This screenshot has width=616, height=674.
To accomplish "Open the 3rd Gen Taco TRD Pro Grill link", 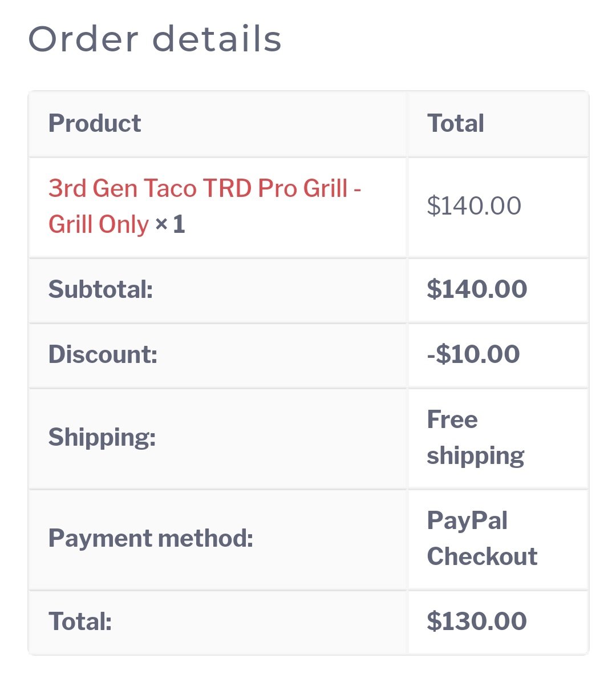I will [x=204, y=207].
